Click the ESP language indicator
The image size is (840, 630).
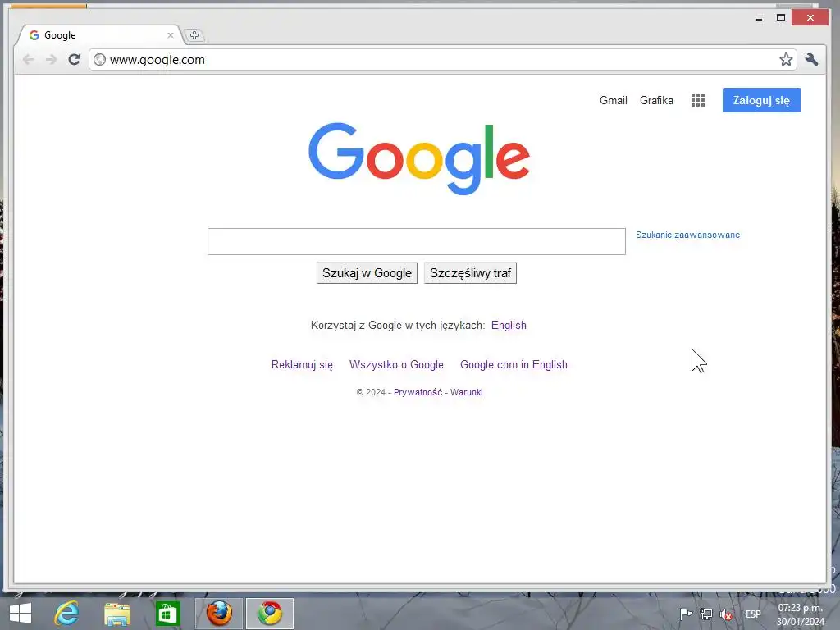[753, 614]
